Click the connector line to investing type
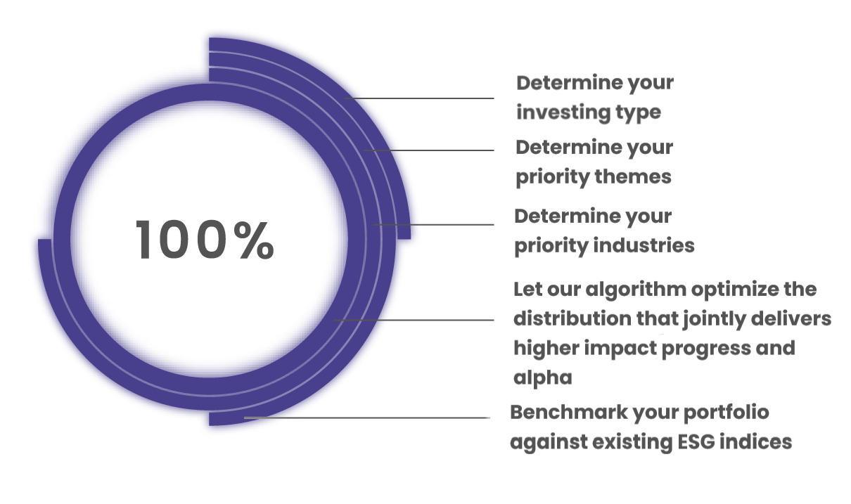851x504 pixels. coord(421,98)
